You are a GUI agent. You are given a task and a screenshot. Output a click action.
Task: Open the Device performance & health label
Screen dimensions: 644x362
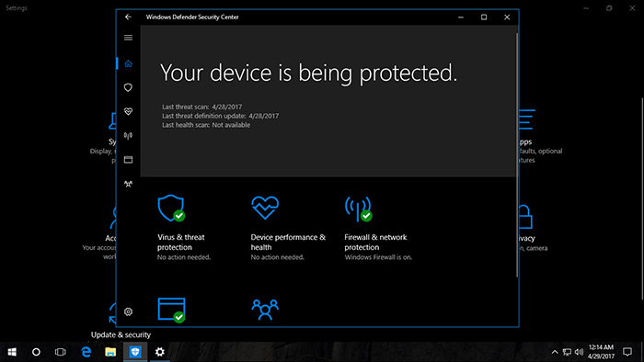tap(288, 242)
